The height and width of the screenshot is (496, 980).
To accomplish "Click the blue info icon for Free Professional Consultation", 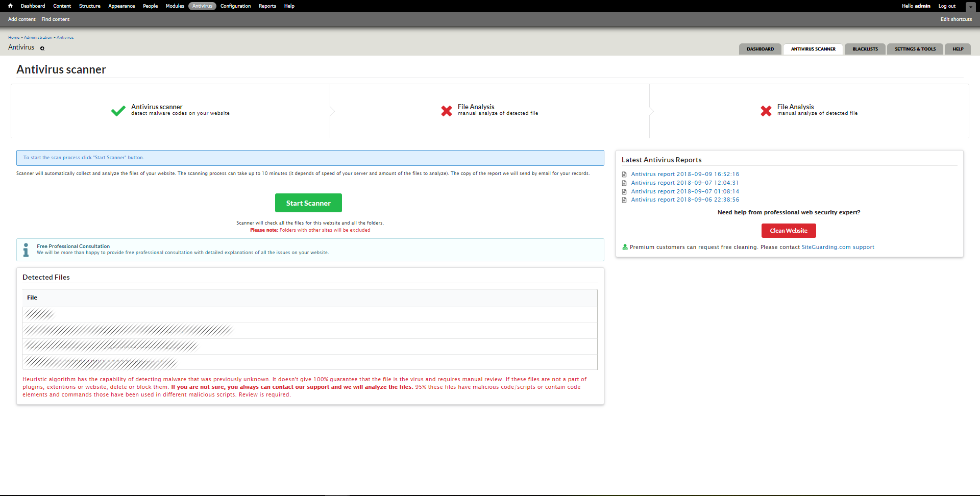I will (x=26, y=249).
